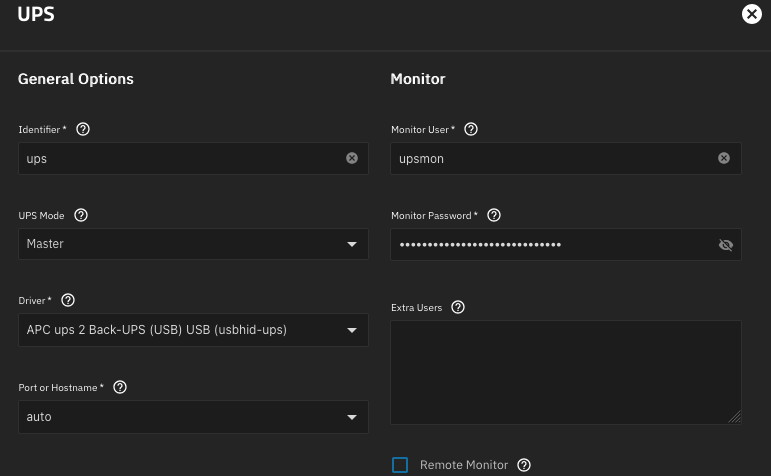Show help for the Driver field
771x476 pixels.
click(68, 300)
